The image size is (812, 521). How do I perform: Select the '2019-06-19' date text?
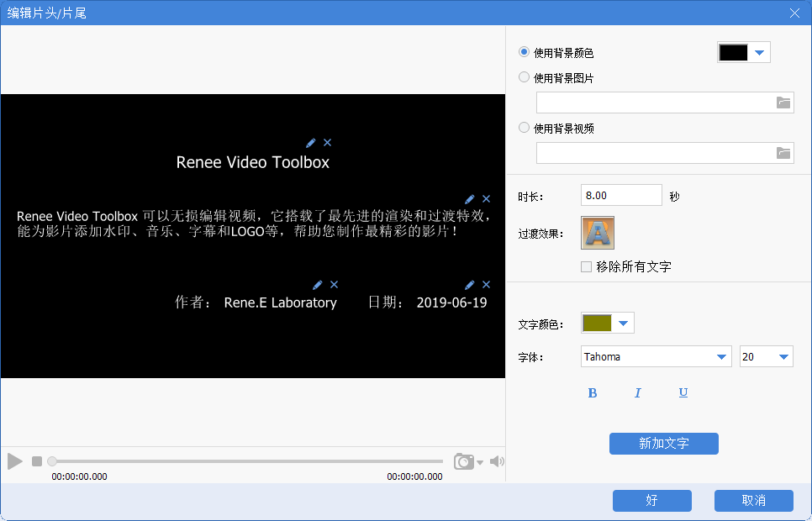click(x=451, y=303)
